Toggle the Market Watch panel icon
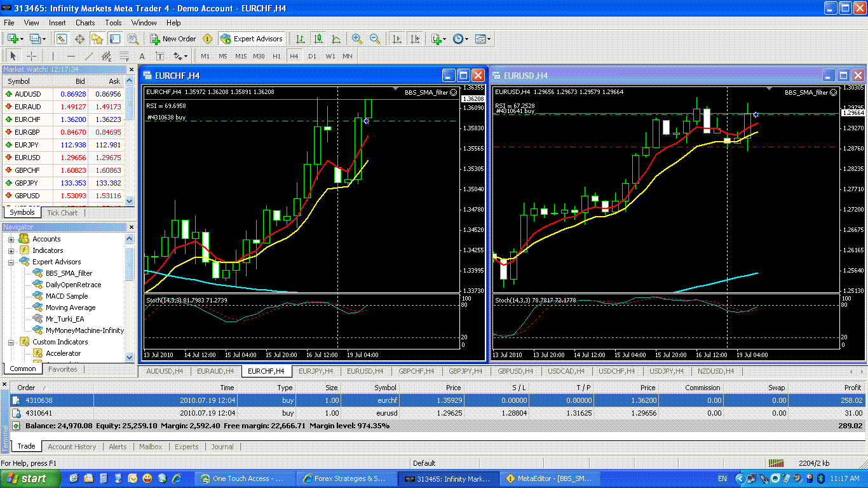Image resolution: width=868 pixels, height=488 pixels. point(62,39)
